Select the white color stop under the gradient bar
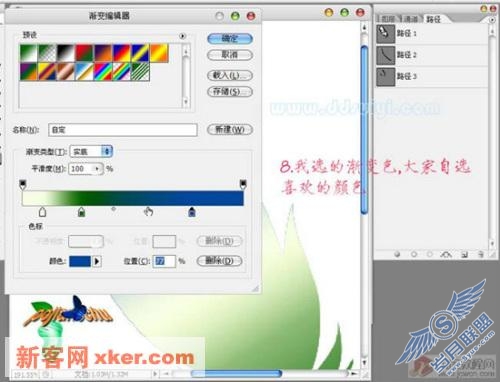The height and width of the screenshot is (382, 500). coord(43,211)
